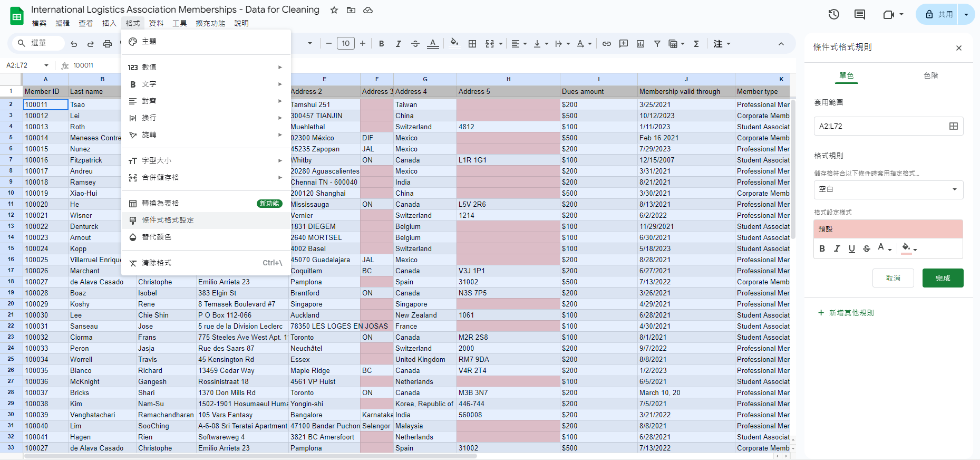Click the print icon in toolbar
The width and height of the screenshot is (980, 460).
click(108, 44)
